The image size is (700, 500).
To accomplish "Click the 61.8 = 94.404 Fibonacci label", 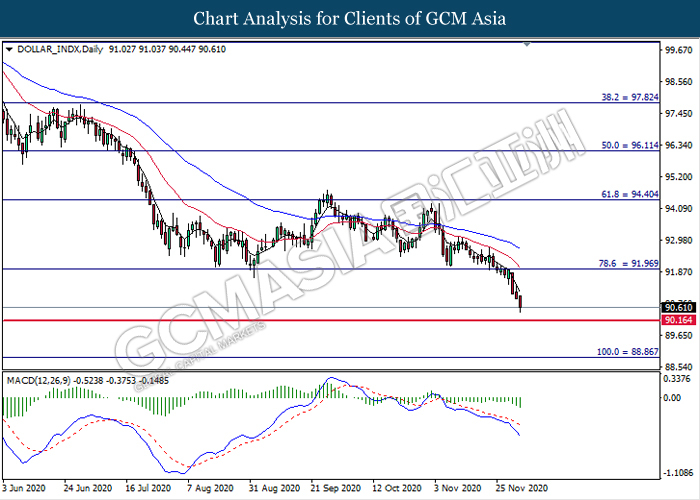I will pyautogui.click(x=629, y=194).
